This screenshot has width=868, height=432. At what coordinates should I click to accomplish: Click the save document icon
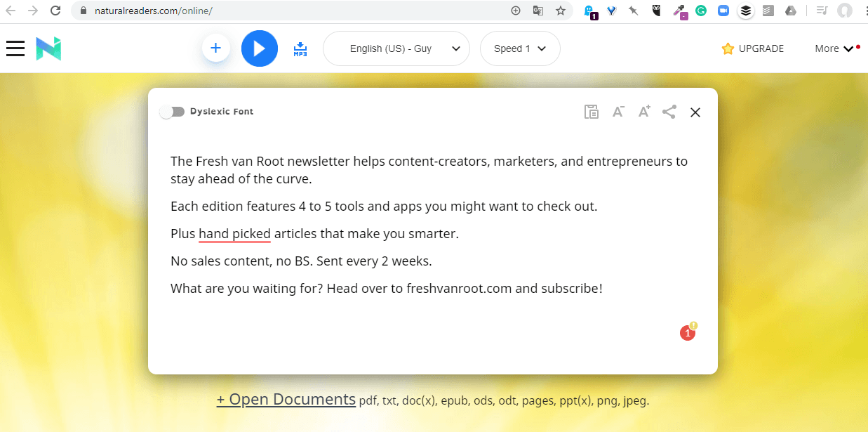click(x=592, y=112)
